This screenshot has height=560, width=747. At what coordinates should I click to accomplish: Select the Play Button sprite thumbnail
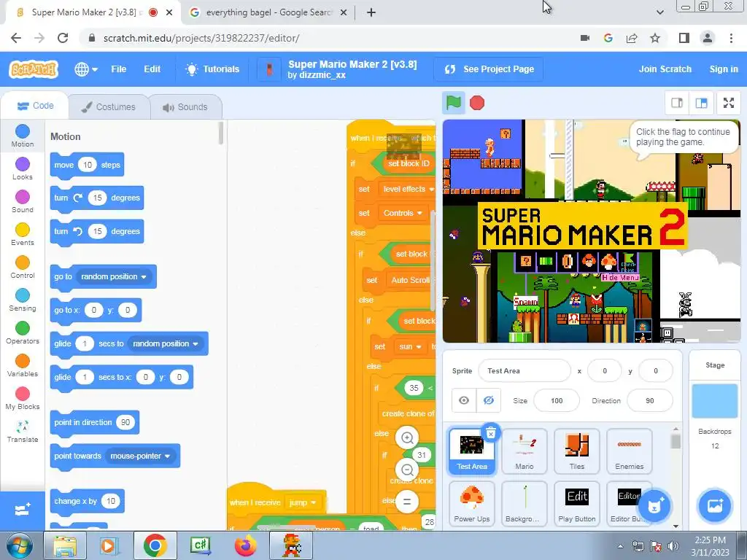point(576,504)
